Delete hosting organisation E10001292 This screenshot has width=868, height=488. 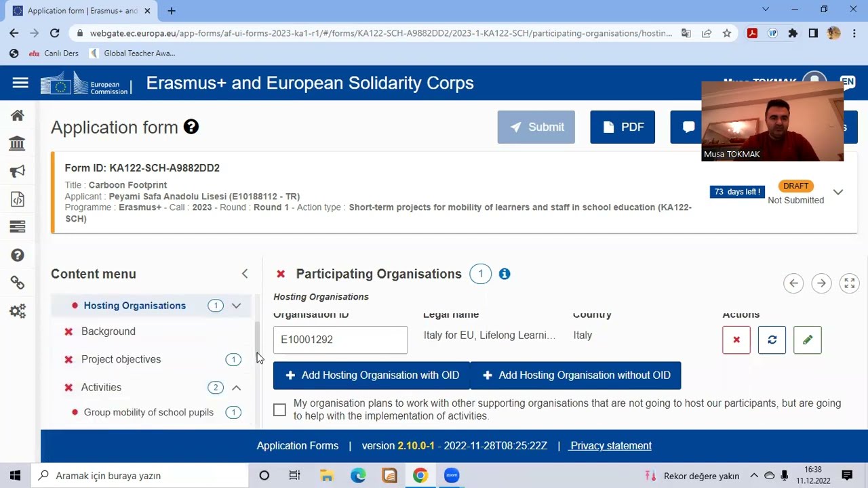(736, 340)
